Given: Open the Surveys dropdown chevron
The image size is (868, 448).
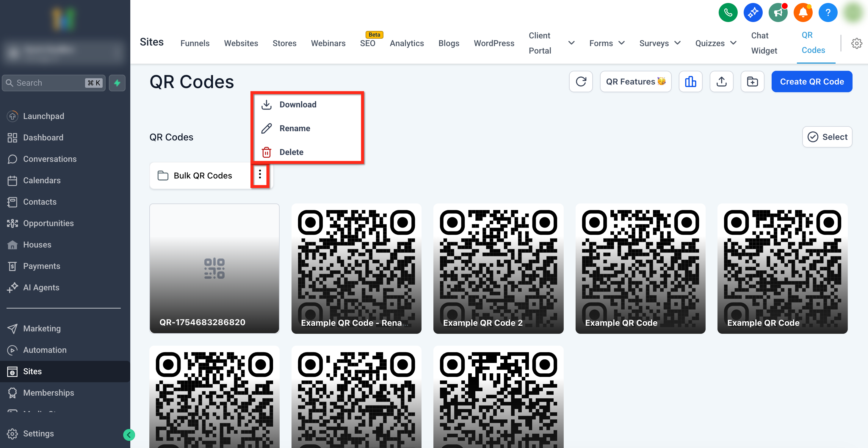Looking at the screenshot, I should pos(677,43).
